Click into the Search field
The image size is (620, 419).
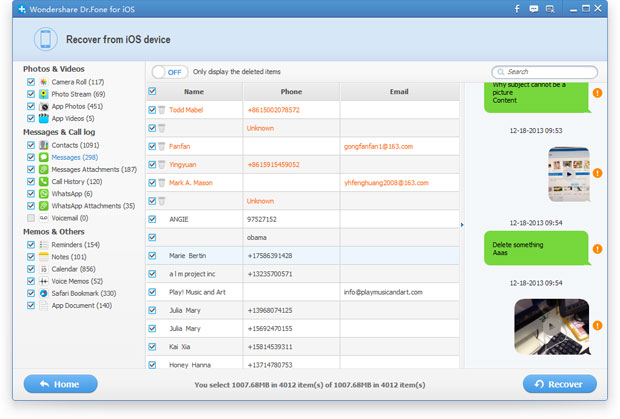coord(544,72)
